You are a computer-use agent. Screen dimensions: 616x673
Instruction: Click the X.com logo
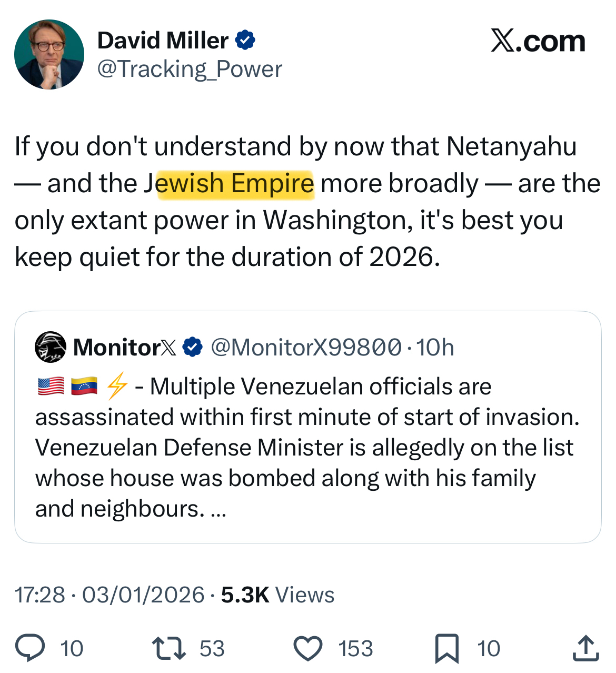538,42
